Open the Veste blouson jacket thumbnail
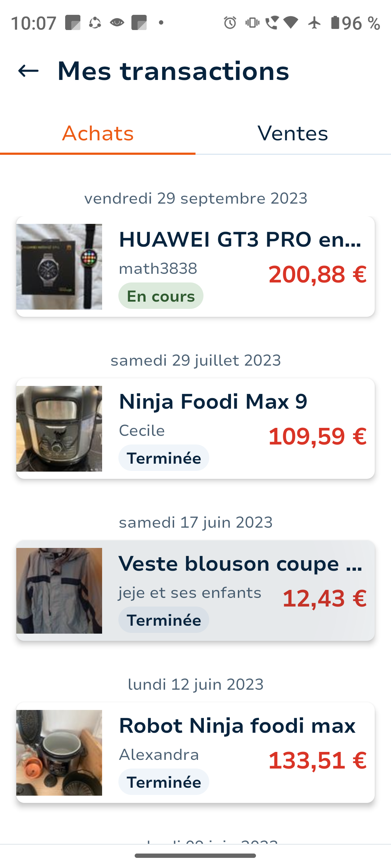 tap(59, 591)
